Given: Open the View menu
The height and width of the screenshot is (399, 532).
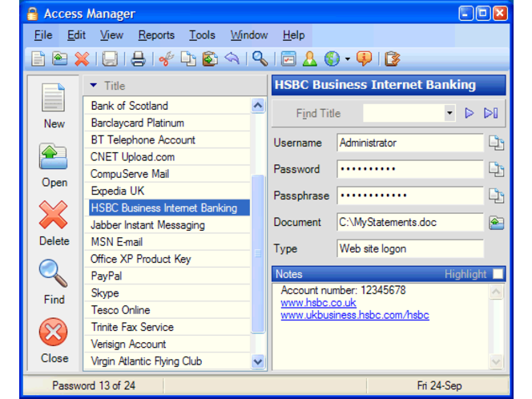Looking at the screenshot, I should coord(111,35).
